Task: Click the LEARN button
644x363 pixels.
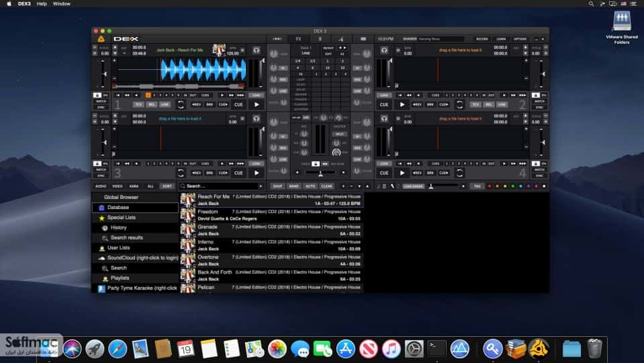Action: point(501,39)
